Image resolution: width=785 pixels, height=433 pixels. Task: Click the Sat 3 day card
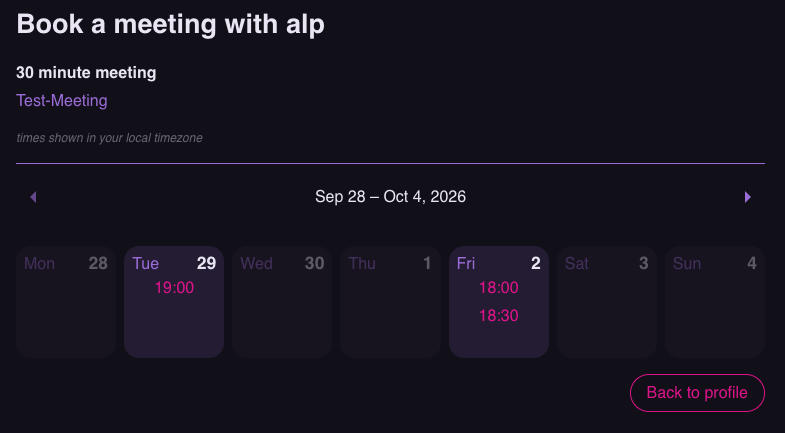coord(607,302)
